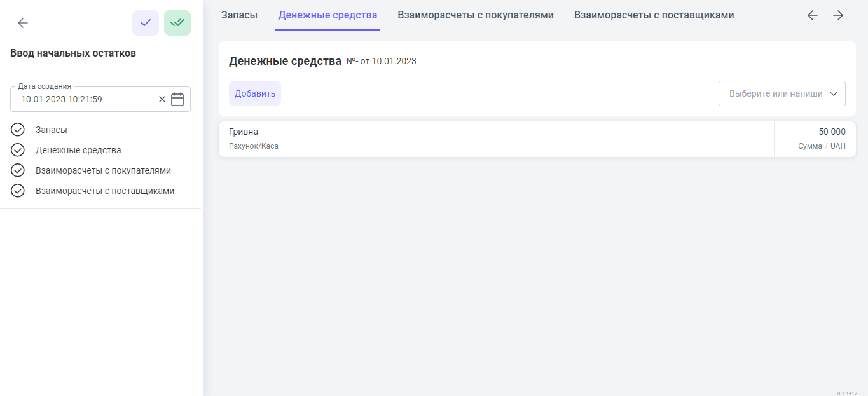This screenshot has height=396, width=868.
Task: Clear the creation date with X icon
Action: (162, 99)
